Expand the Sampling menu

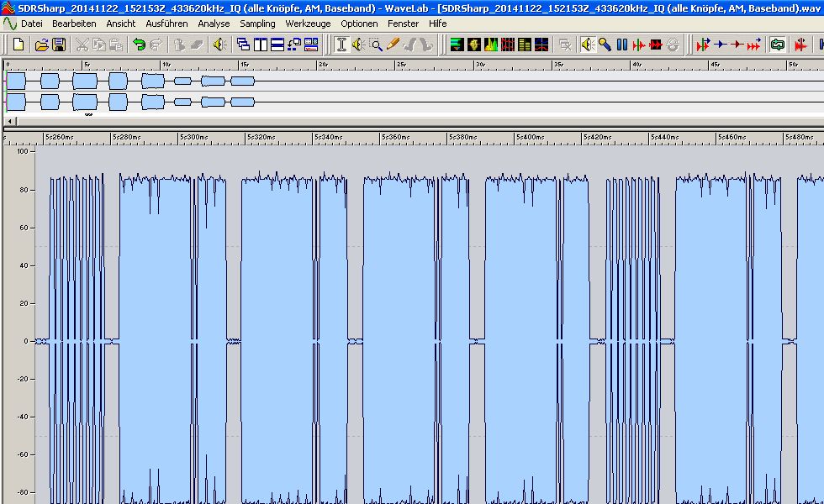[257, 24]
